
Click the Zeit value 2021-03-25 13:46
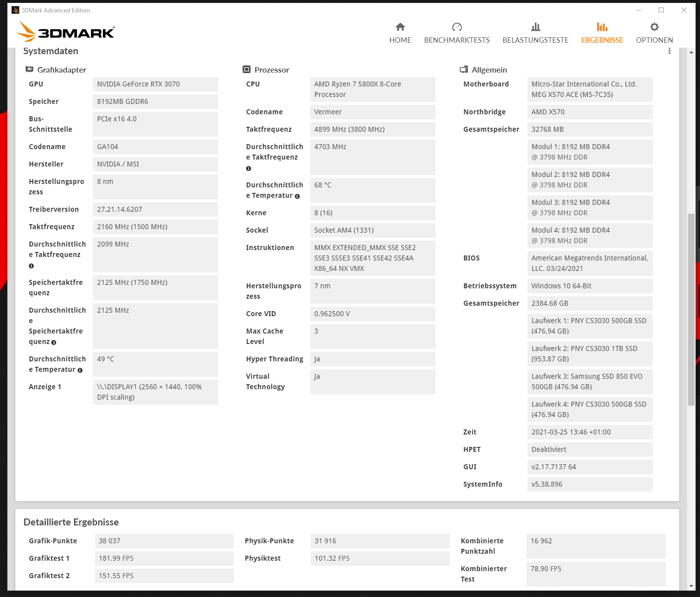click(x=590, y=432)
